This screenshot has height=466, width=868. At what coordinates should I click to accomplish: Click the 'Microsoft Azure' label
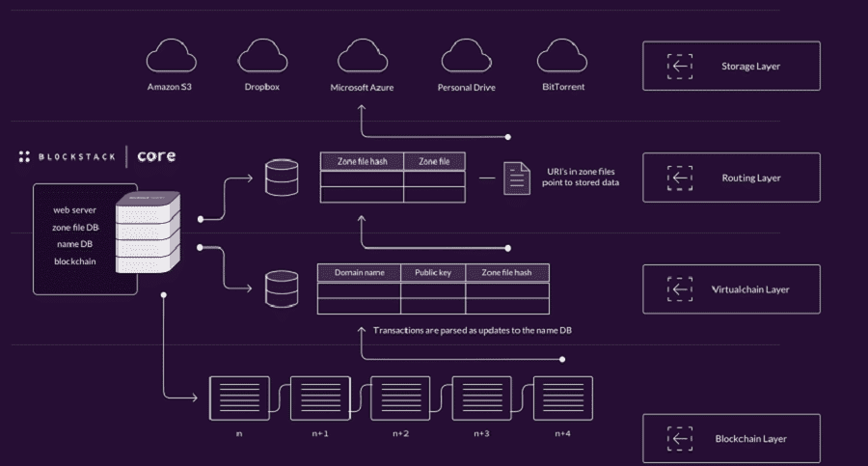coord(362,88)
